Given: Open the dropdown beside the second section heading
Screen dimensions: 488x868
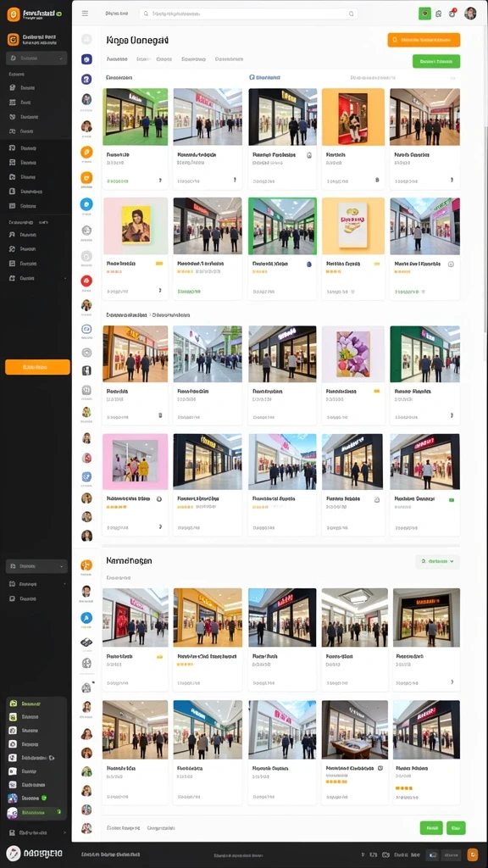Looking at the screenshot, I should coord(437,561).
